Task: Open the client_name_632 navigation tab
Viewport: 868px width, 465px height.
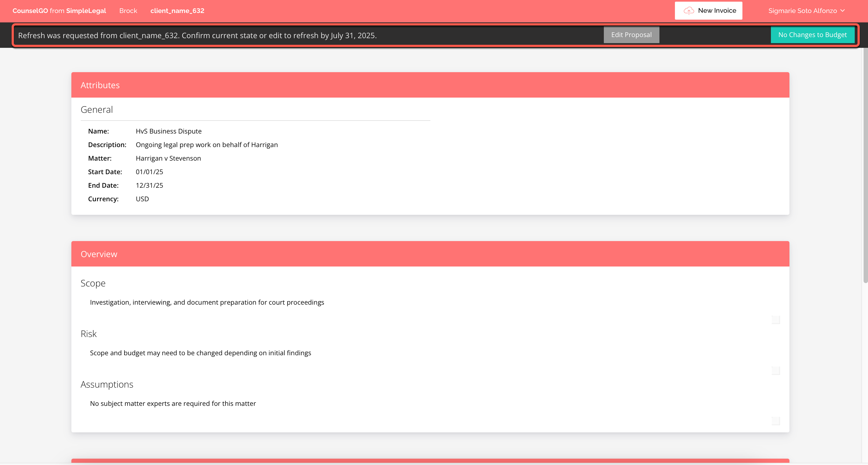Action: tap(178, 11)
